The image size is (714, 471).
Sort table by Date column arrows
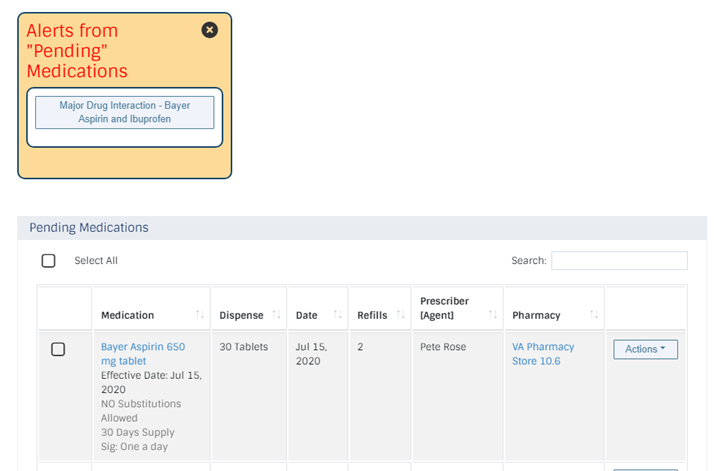tap(337, 314)
